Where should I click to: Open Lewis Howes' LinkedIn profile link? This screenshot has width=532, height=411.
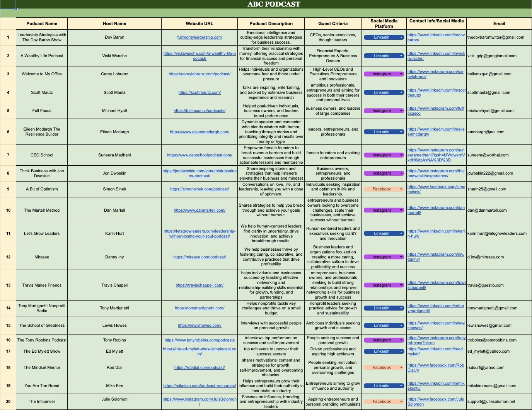click(x=436, y=326)
